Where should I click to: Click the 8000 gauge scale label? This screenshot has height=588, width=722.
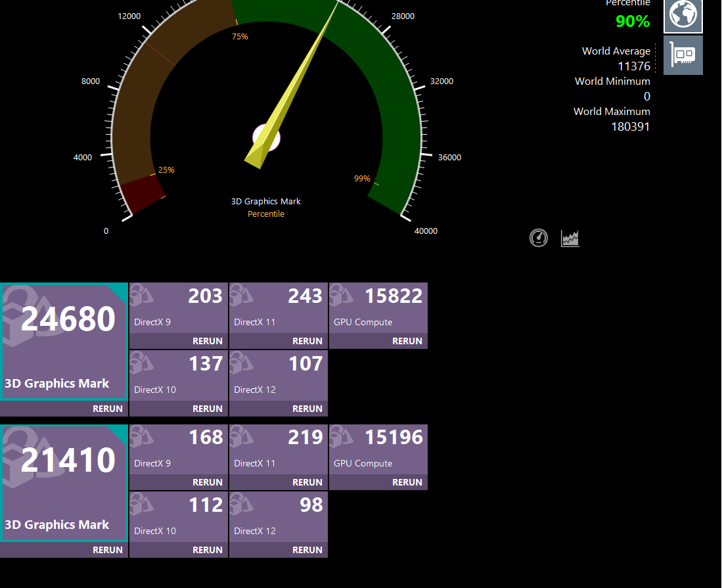90,81
